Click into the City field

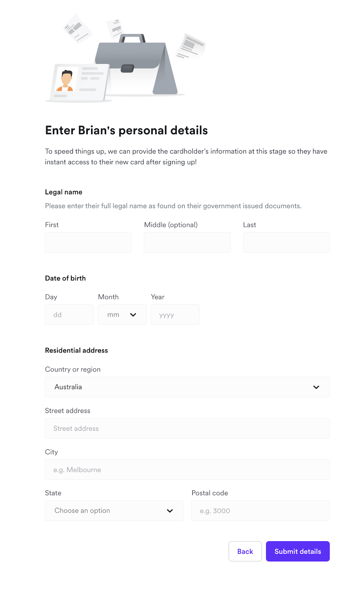(187, 470)
